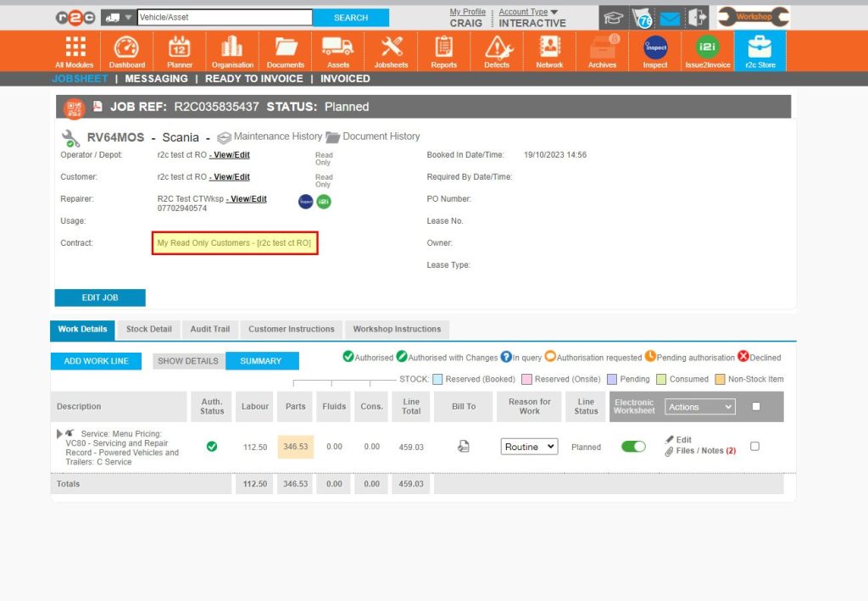Click the QR code icon in job header

pos(74,109)
